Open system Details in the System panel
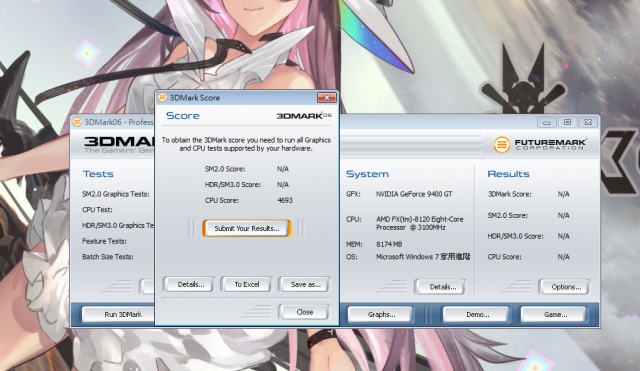 coord(440,287)
